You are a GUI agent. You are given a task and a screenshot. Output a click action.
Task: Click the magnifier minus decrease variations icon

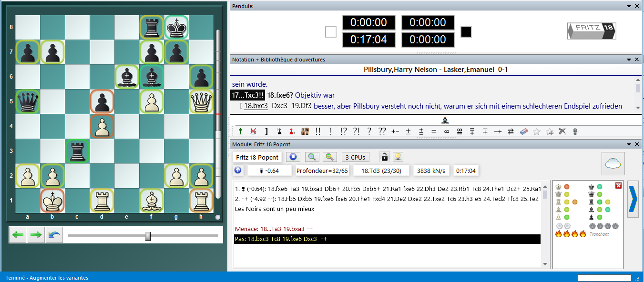pos(330,157)
